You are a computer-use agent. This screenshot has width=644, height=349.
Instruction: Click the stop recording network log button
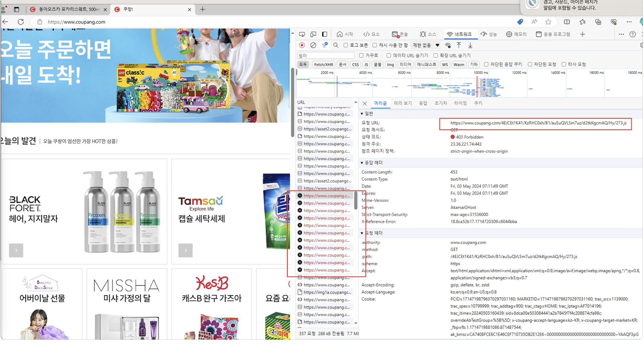302,45
